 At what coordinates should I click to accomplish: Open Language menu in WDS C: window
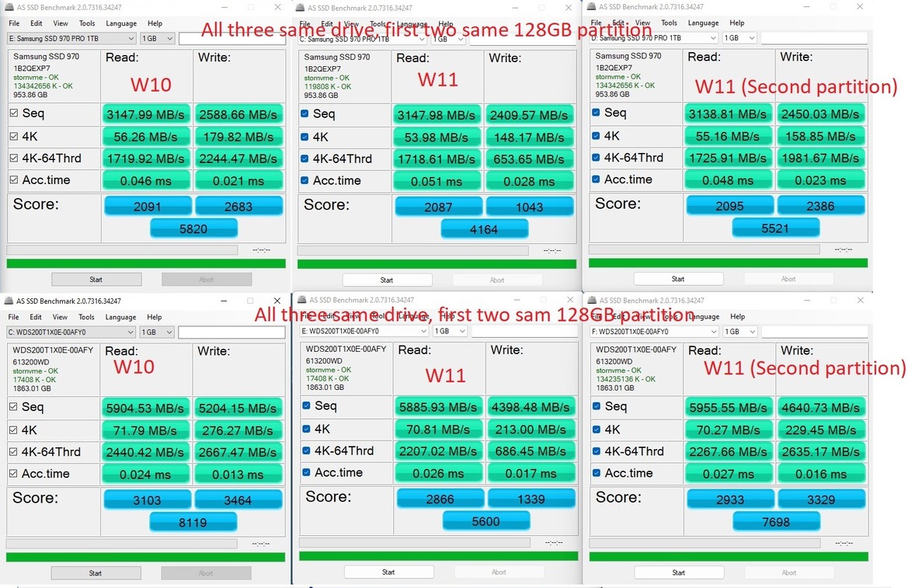[120, 317]
